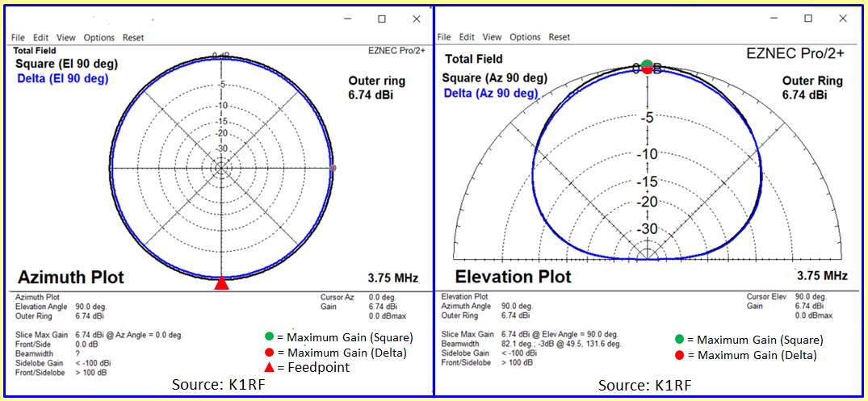Maximize the Azimuth Plot window
The width and height of the screenshot is (868, 401).
(x=382, y=19)
